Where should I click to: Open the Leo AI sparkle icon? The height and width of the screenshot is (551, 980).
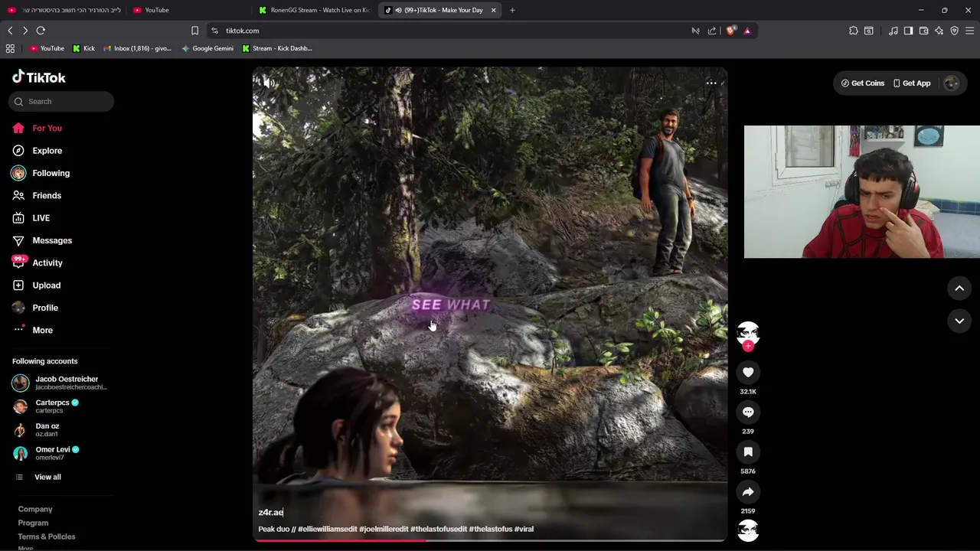click(939, 31)
